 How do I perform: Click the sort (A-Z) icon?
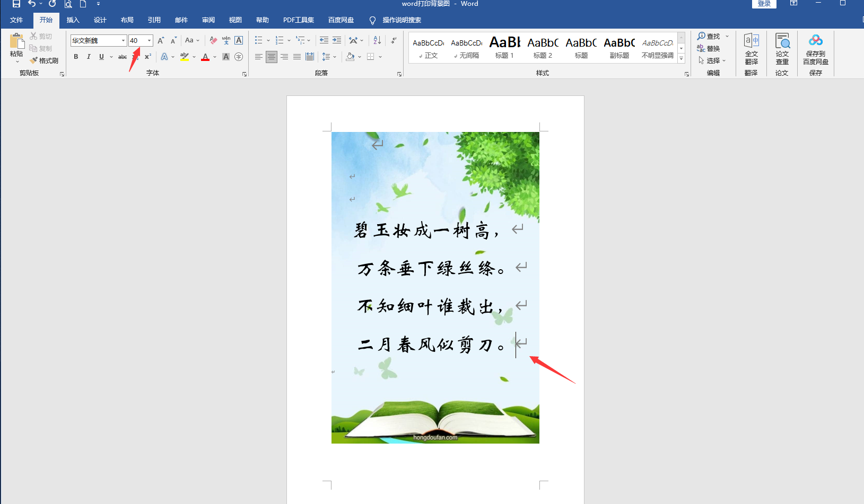[377, 40]
